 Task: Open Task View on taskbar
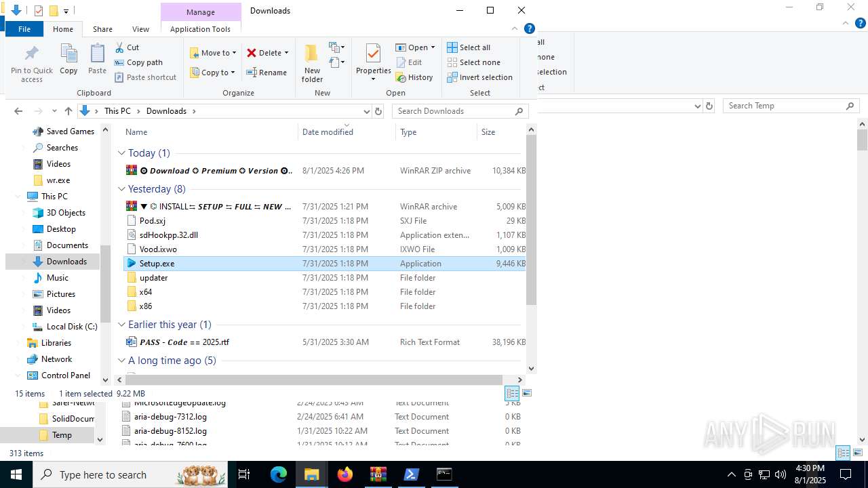coord(244,474)
